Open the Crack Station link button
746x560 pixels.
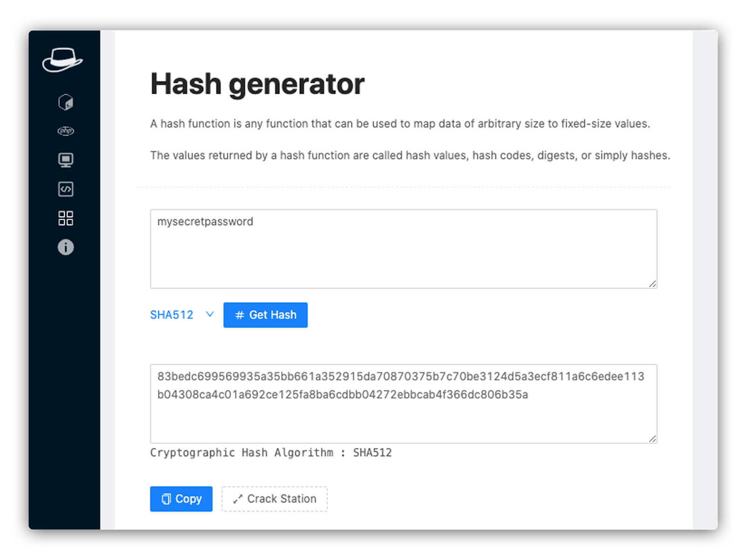pos(275,499)
